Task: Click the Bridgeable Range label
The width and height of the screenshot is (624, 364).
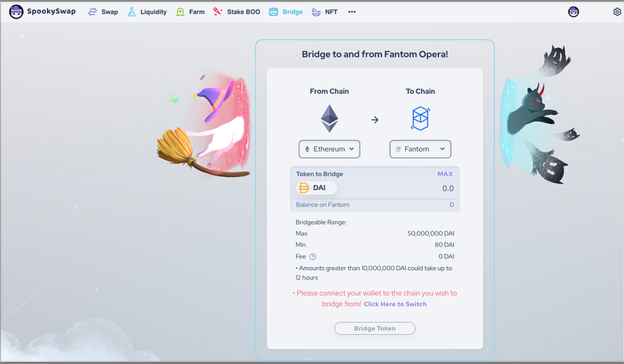Action: (321, 222)
